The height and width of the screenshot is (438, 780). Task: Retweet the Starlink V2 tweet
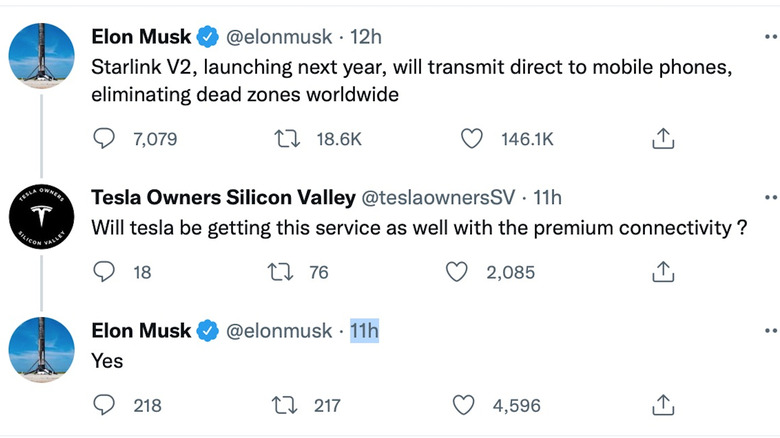(288, 139)
